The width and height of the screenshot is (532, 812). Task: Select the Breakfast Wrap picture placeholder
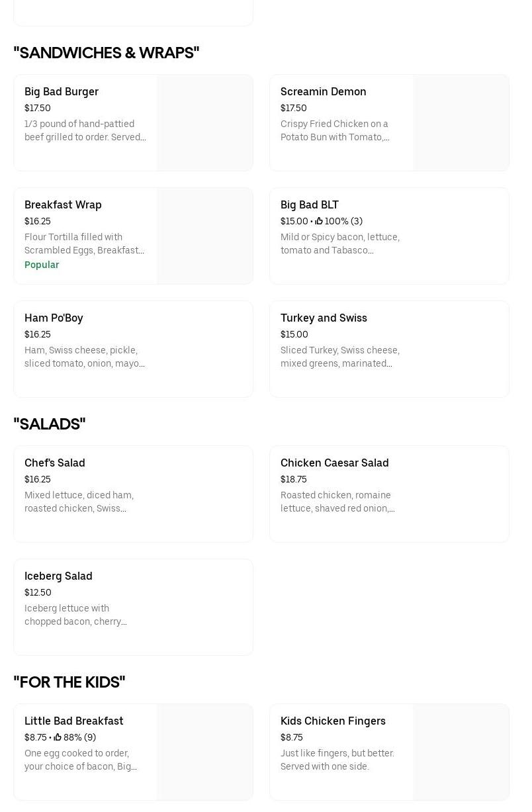[204, 236]
